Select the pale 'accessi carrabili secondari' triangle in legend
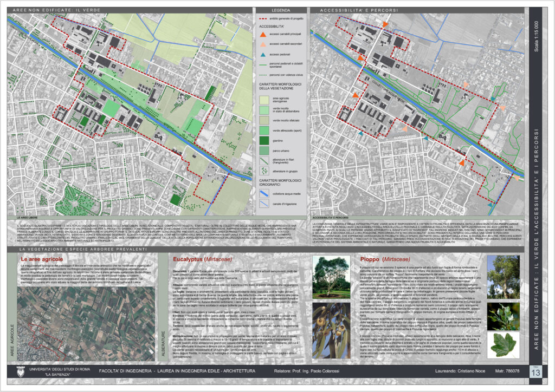Image resolution: width=555 pixels, height=392 pixels. click(x=263, y=44)
